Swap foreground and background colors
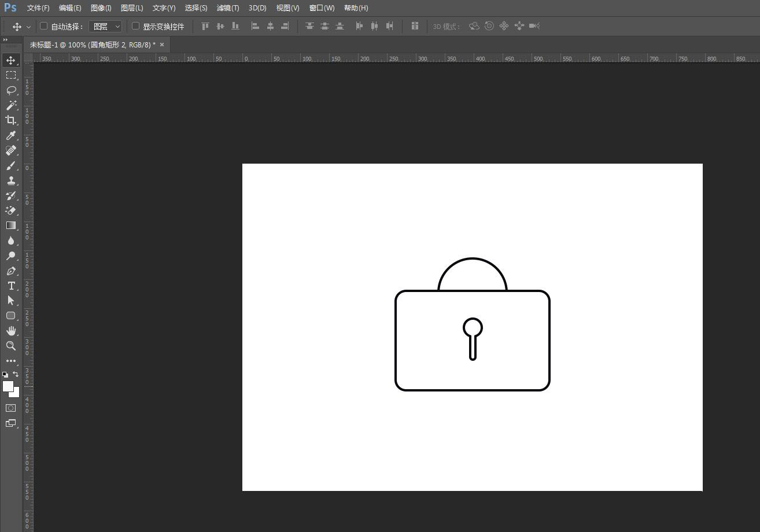760x532 pixels. point(16,374)
